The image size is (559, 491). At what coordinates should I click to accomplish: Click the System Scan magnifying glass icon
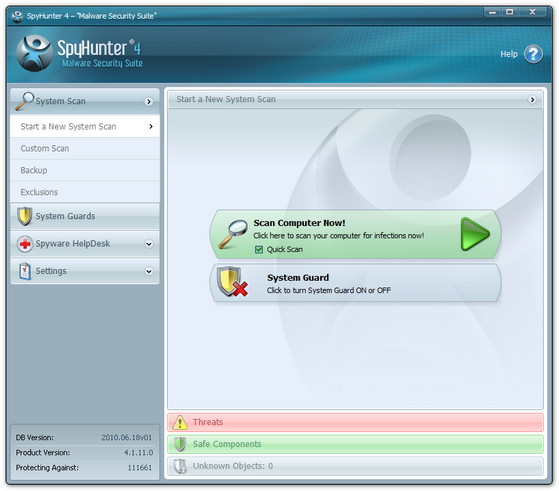[x=25, y=101]
